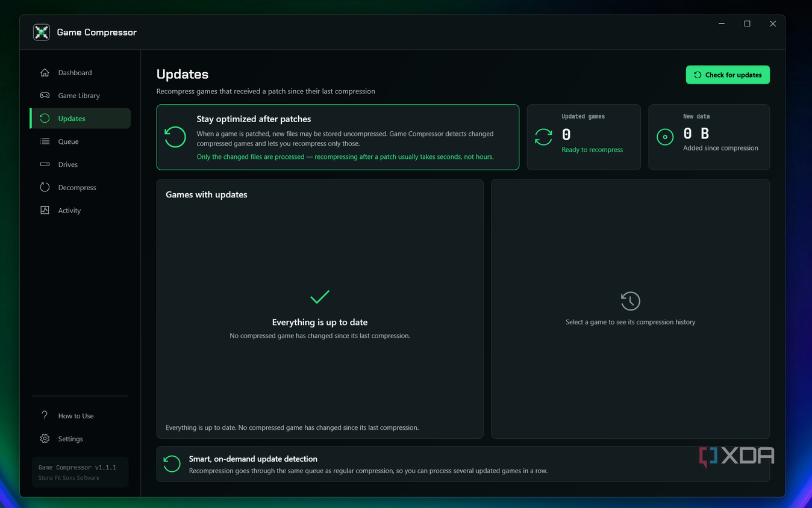Viewport: 812px width, 508px height.
Task: Click the green checkmark icon above up to date
Action: pos(319,297)
